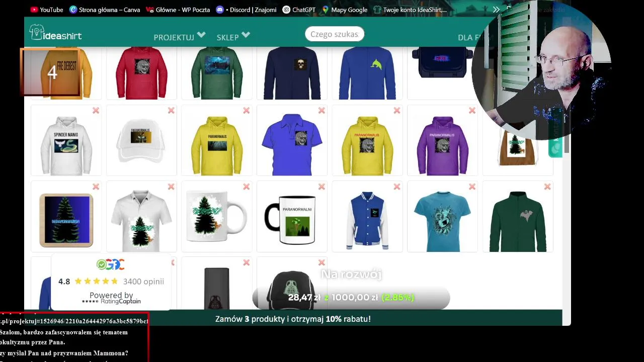This screenshot has width=644, height=362.
Task: Remove the blue varsity jacket
Action: (x=397, y=187)
